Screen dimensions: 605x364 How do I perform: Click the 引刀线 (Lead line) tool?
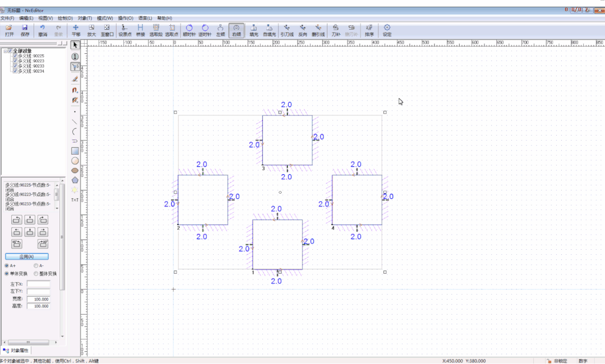287,30
